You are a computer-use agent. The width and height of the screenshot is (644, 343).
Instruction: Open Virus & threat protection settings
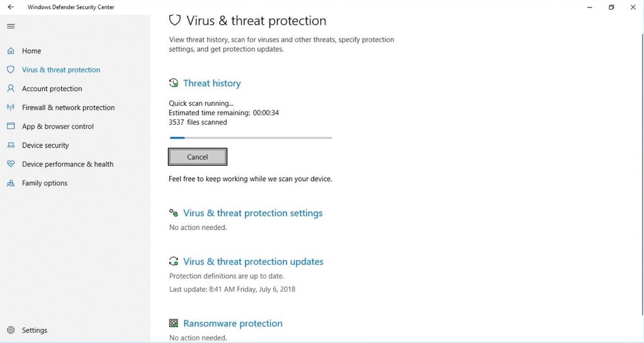253,213
